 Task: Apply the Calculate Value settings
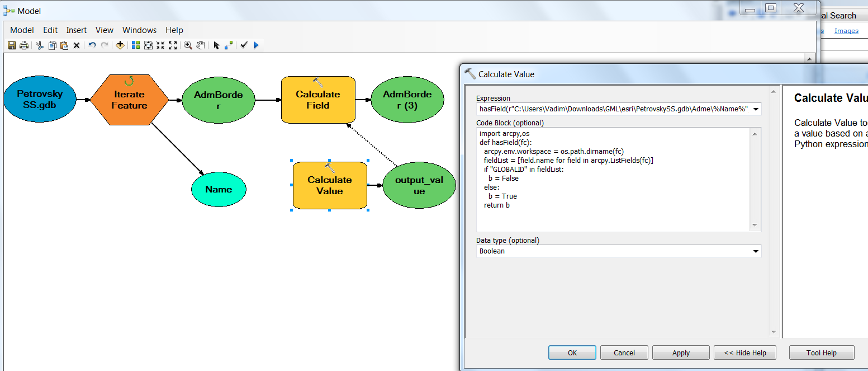pos(681,353)
